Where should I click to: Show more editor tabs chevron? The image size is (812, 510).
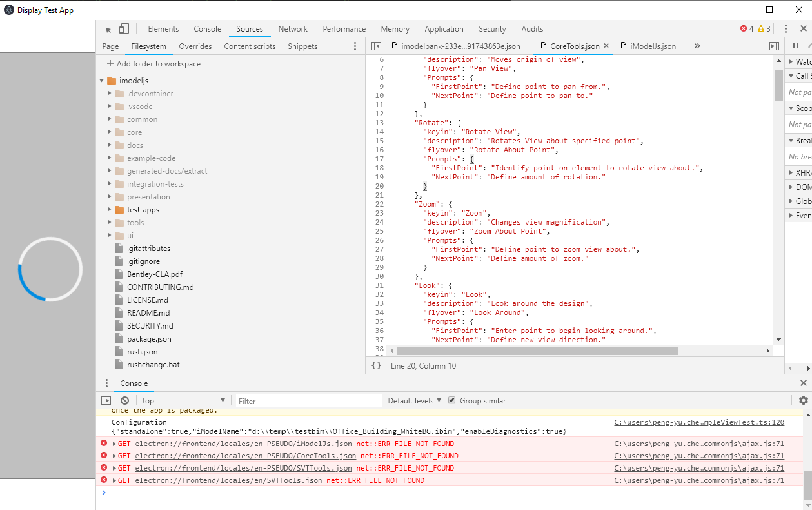click(697, 46)
